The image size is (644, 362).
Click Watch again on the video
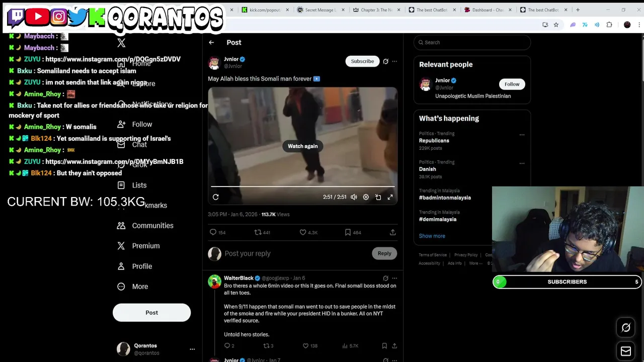click(303, 146)
